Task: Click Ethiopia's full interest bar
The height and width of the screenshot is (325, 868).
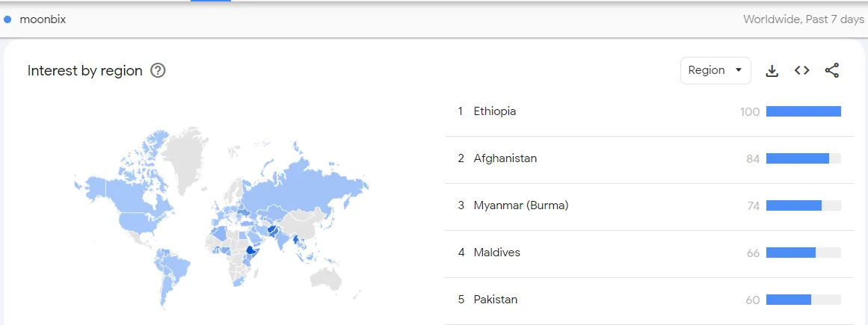Action: coord(803,111)
